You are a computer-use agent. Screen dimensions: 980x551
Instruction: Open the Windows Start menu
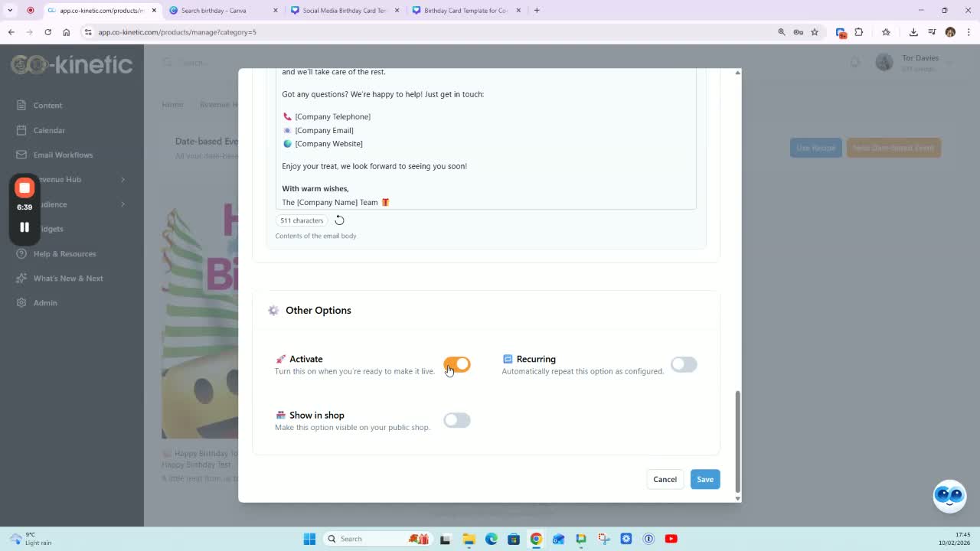coord(309,539)
